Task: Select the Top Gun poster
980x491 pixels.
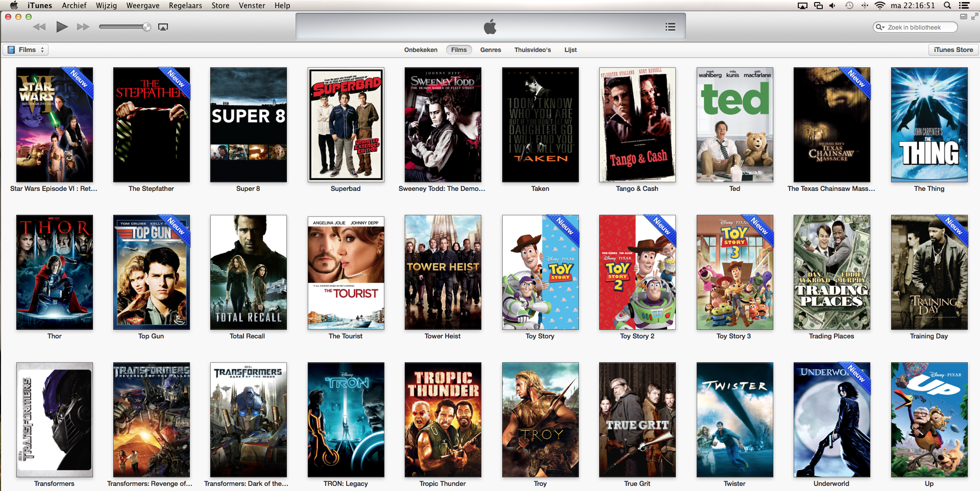Action: point(152,272)
